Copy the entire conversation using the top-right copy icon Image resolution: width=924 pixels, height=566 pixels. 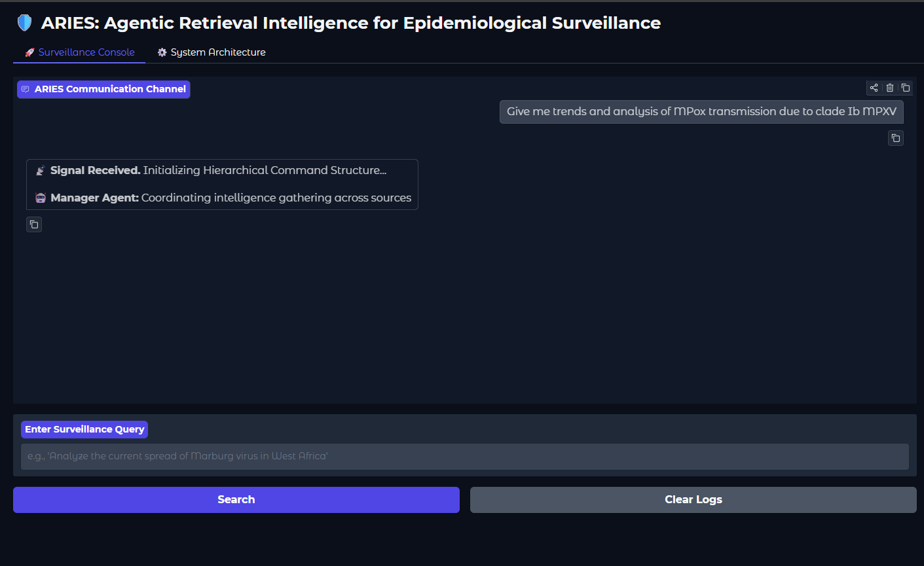pos(906,88)
